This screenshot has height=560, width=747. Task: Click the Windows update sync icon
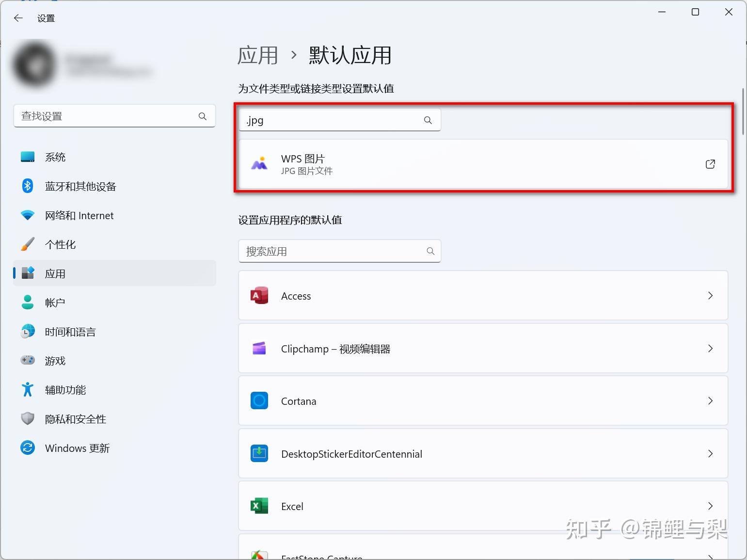[x=28, y=448]
